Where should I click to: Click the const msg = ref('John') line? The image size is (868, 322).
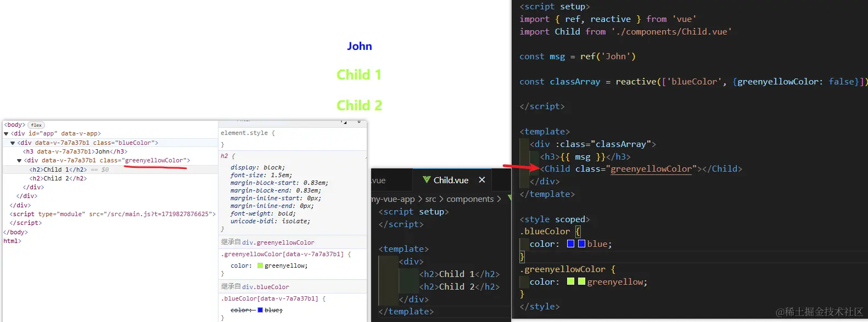578,56
